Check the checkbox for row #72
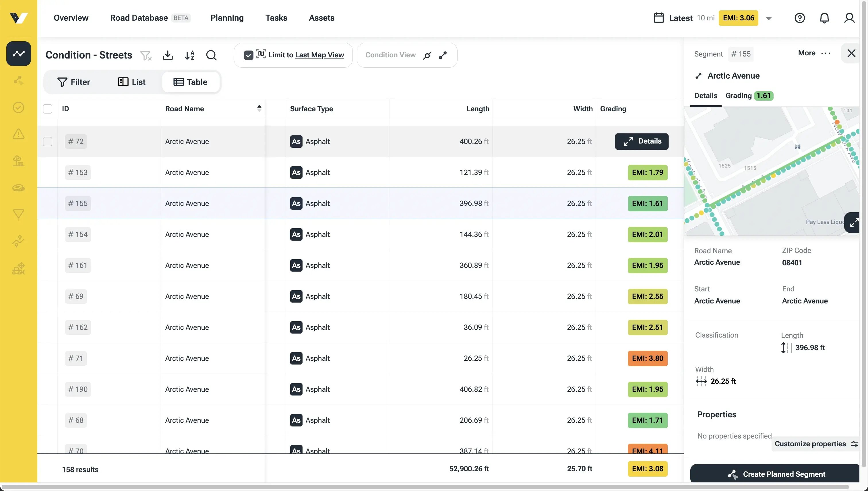The image size is (868, 491). pyautogui.click(x=48, y=142)
